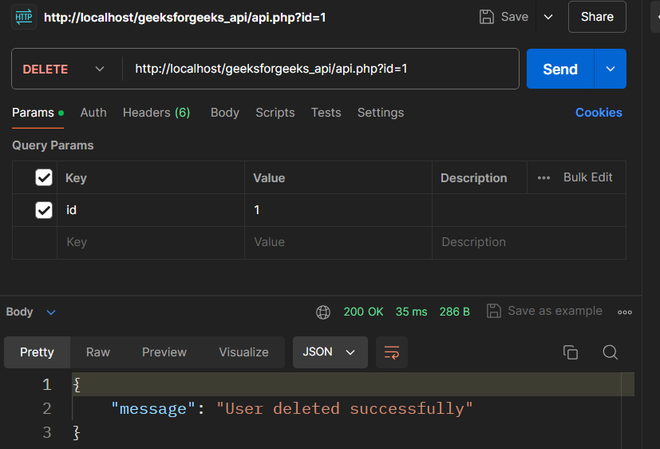Expand the Send button arrow options
Viewport: 660px width, 449px height.
click(610, 69)
